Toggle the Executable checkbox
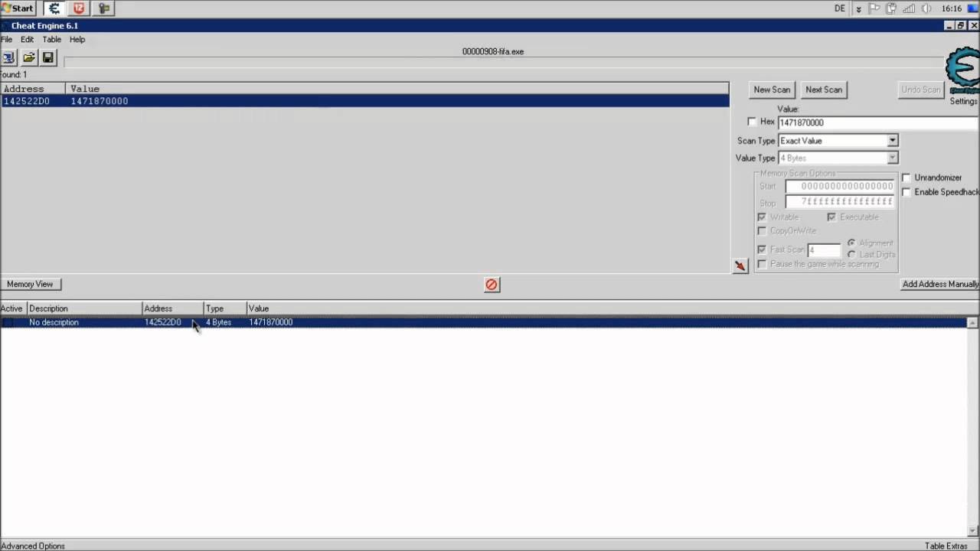The height and width of the screenshot is (551, 980). 831,217
